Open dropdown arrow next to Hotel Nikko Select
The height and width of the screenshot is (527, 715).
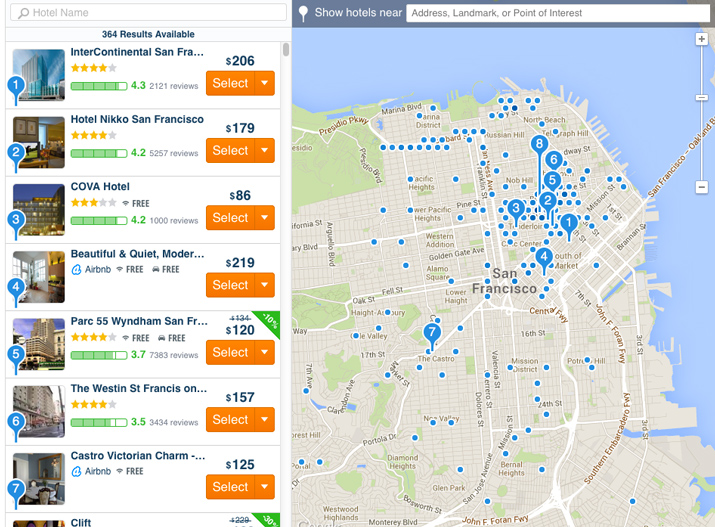click(x=264, y=150)
